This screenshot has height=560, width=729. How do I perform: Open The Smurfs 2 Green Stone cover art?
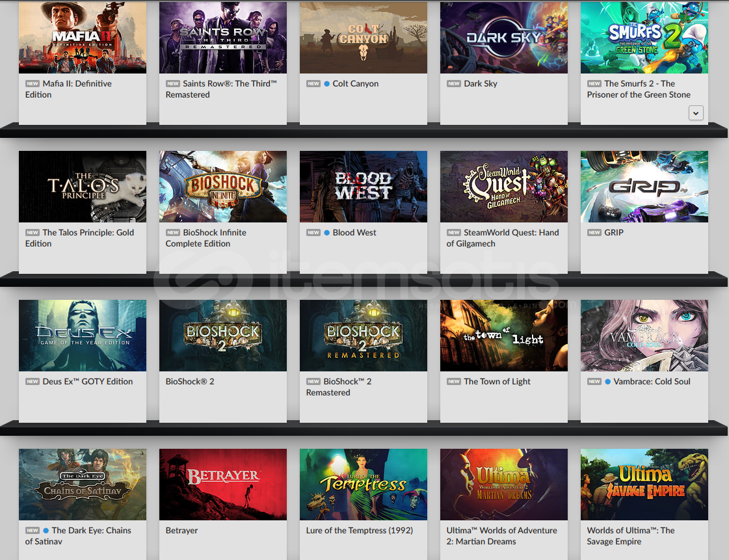[x=644, y=38]
